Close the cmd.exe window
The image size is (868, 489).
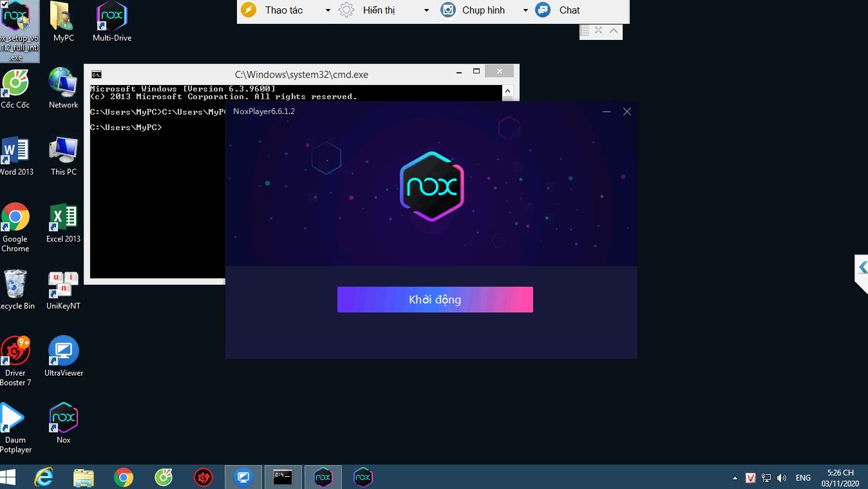499,72
